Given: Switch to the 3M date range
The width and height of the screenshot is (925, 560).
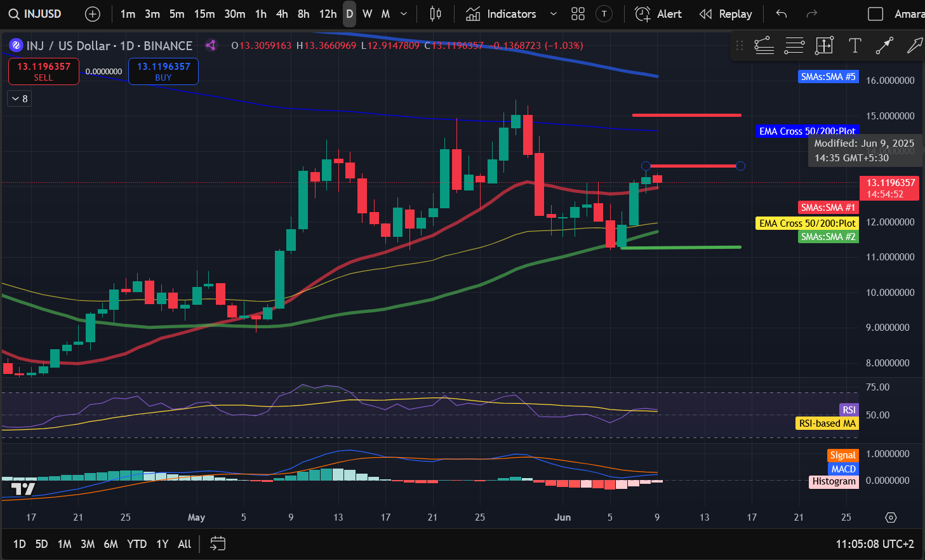Looking at the screenshot, I should tap(88, 544).
